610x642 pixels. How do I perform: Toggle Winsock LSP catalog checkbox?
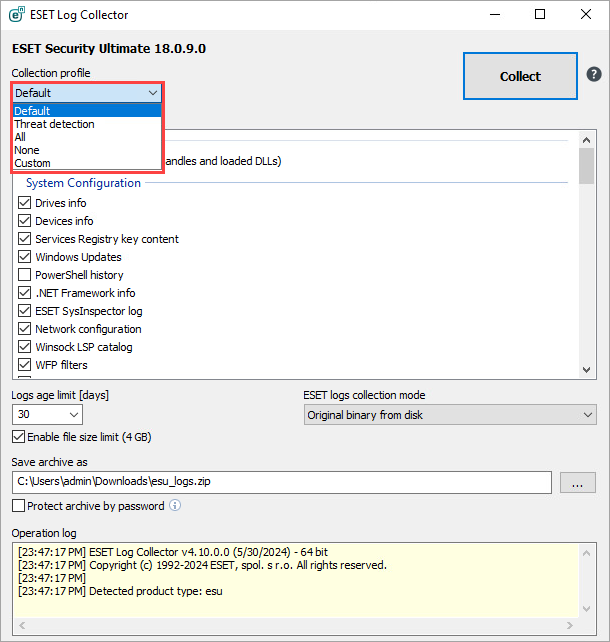tap(25, 347)
